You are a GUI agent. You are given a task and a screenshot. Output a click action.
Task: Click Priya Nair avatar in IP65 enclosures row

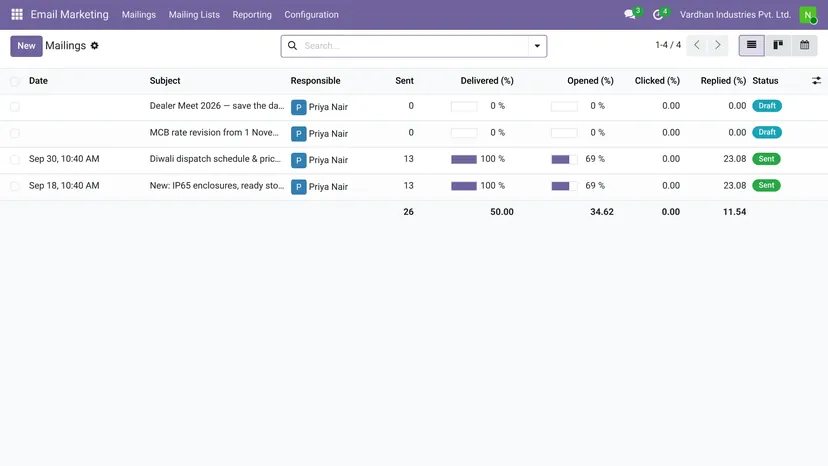(x=298, y=187)
